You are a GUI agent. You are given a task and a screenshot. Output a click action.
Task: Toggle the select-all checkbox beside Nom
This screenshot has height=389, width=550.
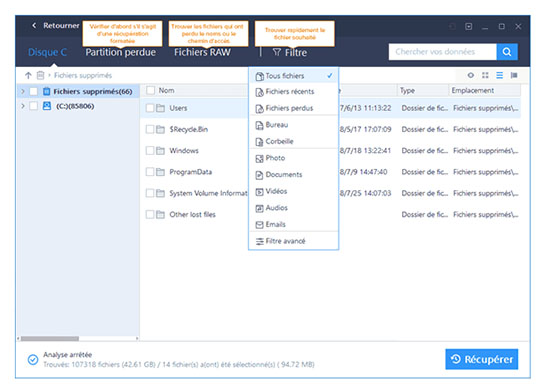pyautogui.click(x=150, y=90)
